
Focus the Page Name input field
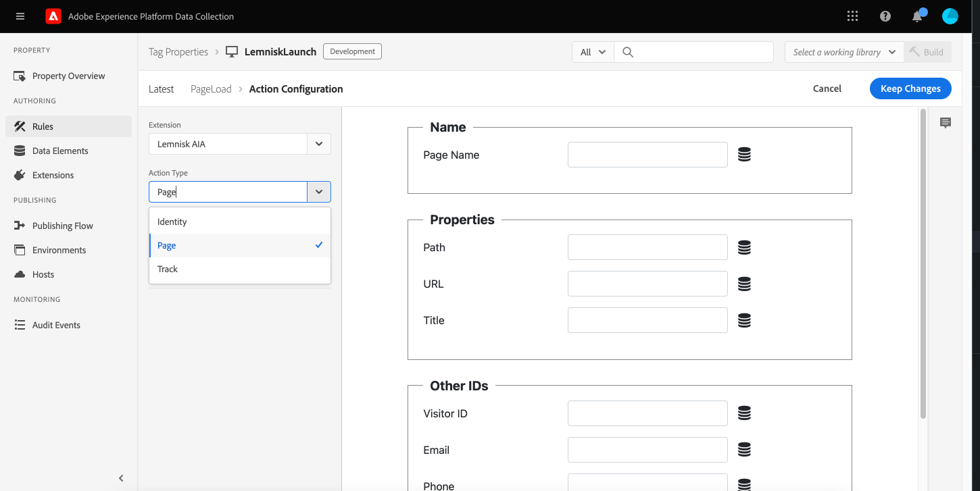[x=647, y=155]
